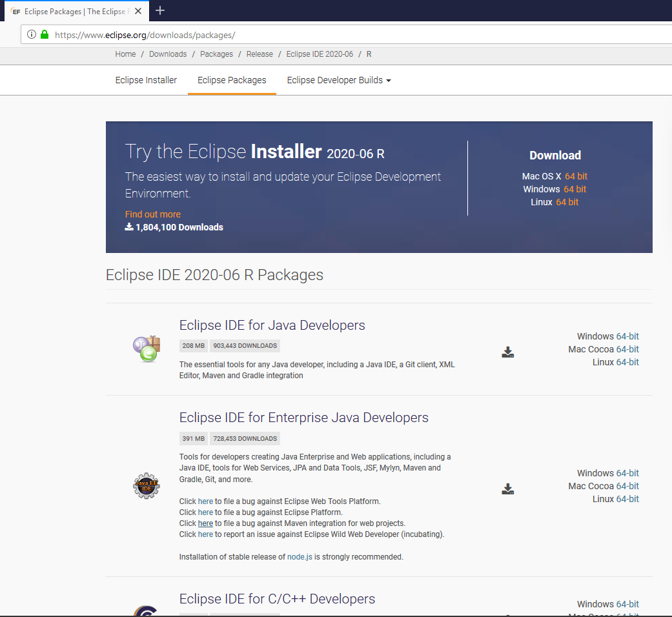The image size is (672, 617).
Task: Download the Mac OS X 64 bit installer
Action: [x=576, y=176]
